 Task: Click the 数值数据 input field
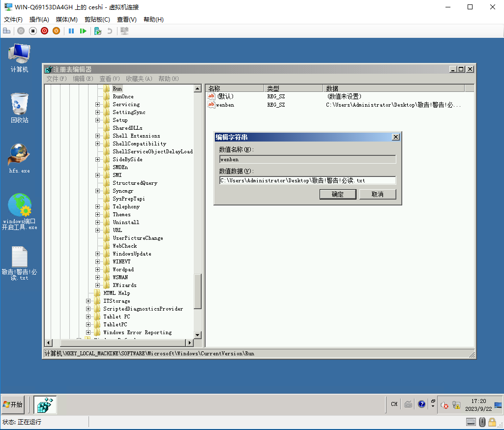307,180
